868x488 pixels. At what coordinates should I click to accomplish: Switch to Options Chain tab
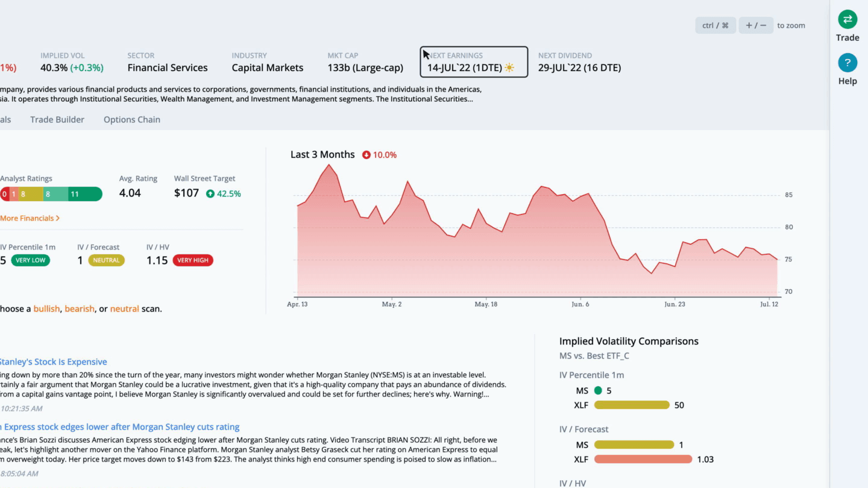coord(132,119)
